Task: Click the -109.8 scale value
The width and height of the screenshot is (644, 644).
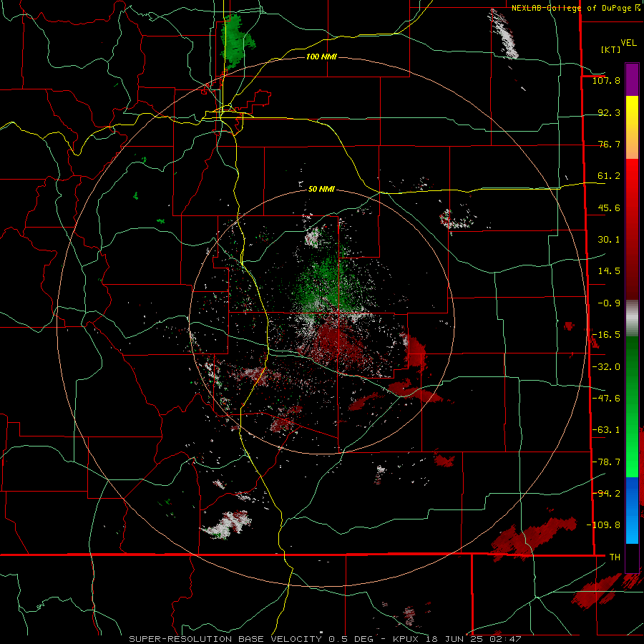Action: tap(603, 525)
